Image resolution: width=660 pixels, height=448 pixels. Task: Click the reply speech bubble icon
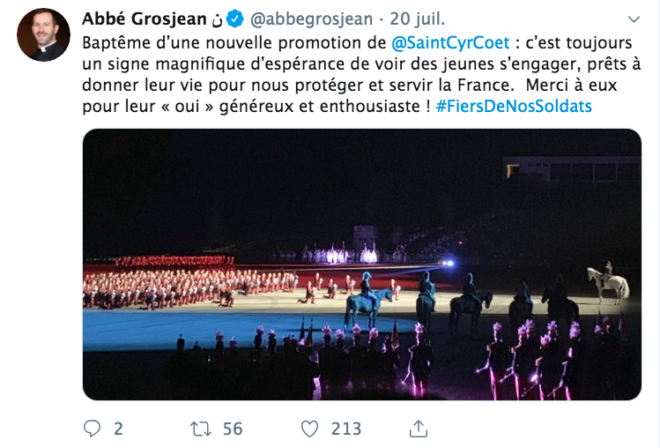coord(92,429)
